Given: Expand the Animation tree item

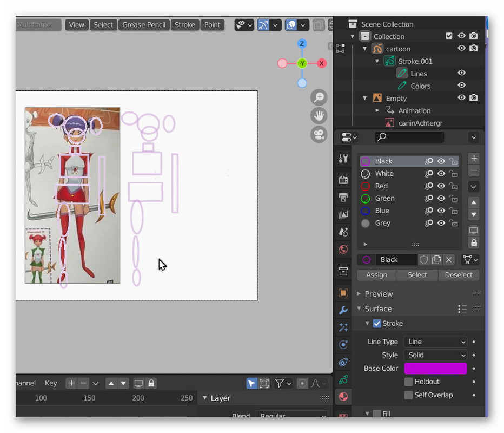Looking at the screenshot, I should tap(377, 110).
